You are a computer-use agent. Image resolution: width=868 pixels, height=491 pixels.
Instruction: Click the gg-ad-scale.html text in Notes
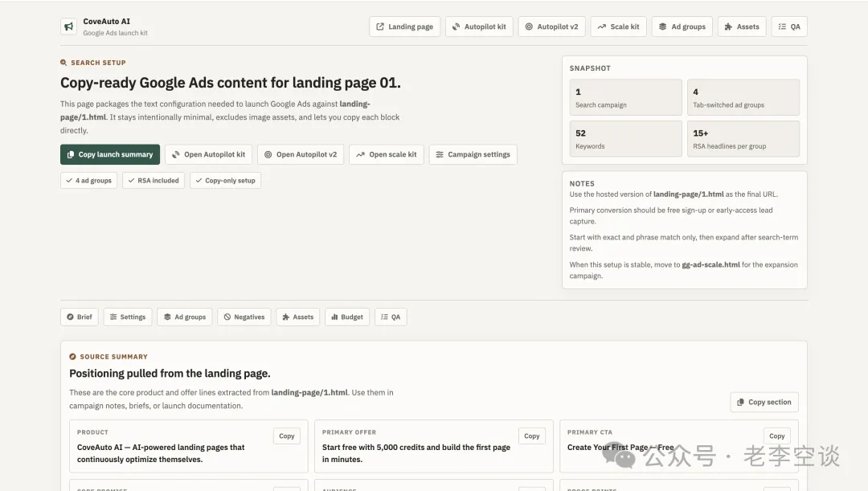point(710,264)
